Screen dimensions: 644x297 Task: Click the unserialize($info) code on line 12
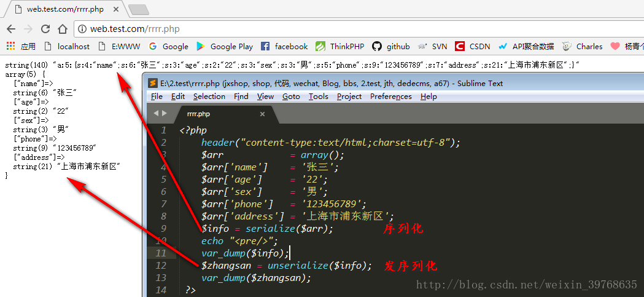coord(319,266)
